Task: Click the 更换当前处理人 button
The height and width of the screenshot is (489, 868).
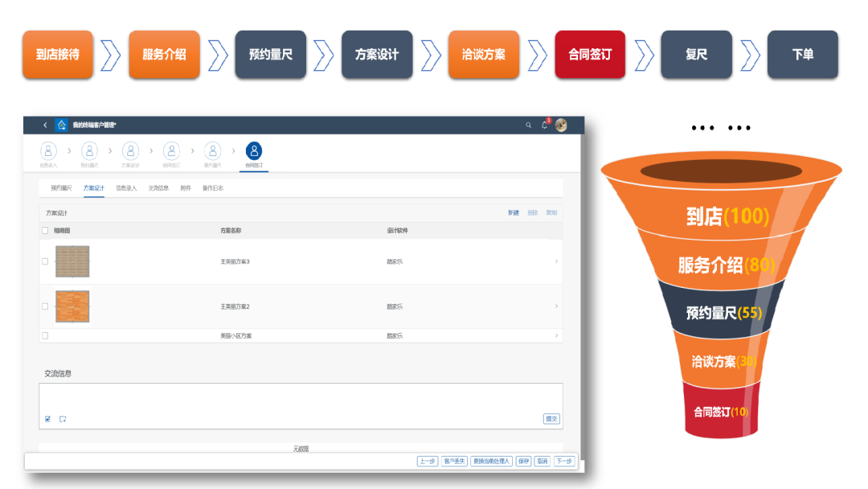Action: coord(492,462)
